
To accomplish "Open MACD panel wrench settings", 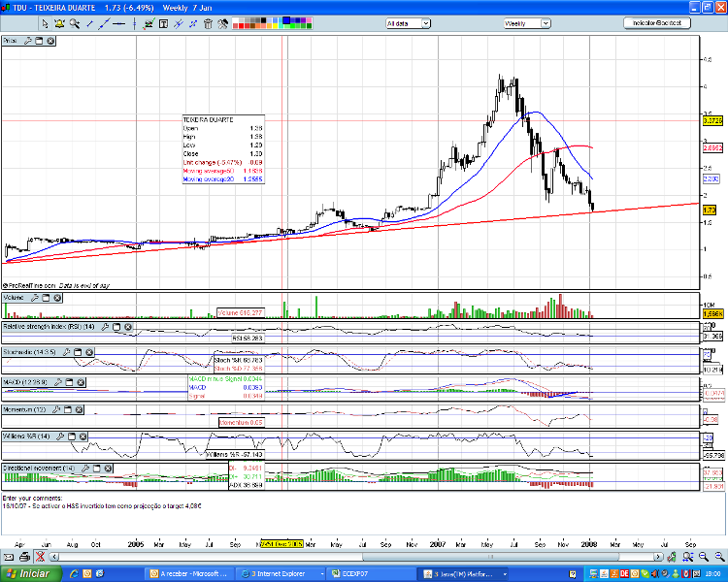I will pyautogui.click(x=58, y=382).
